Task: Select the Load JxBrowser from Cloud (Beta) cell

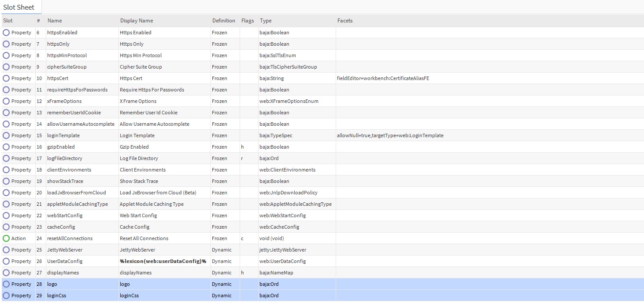Action: coord(158,193)
